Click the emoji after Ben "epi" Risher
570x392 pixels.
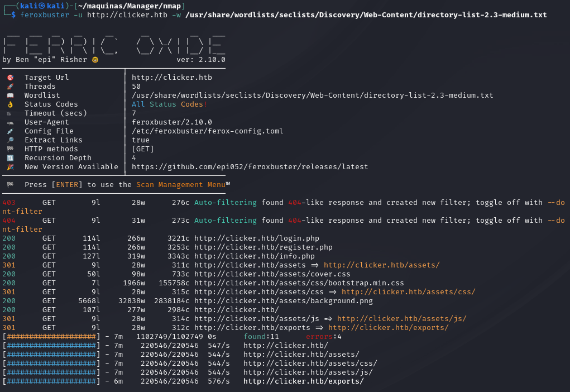[95, 60]
